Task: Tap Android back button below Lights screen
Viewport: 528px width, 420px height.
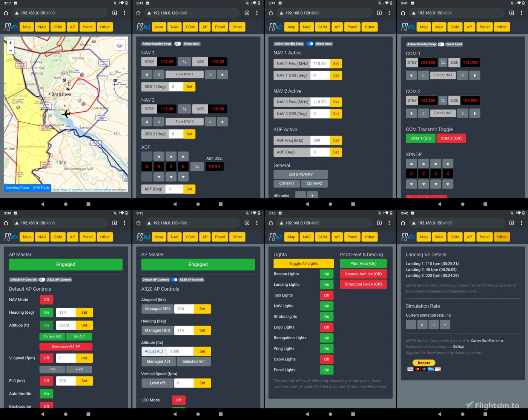Action: point(307,414)
